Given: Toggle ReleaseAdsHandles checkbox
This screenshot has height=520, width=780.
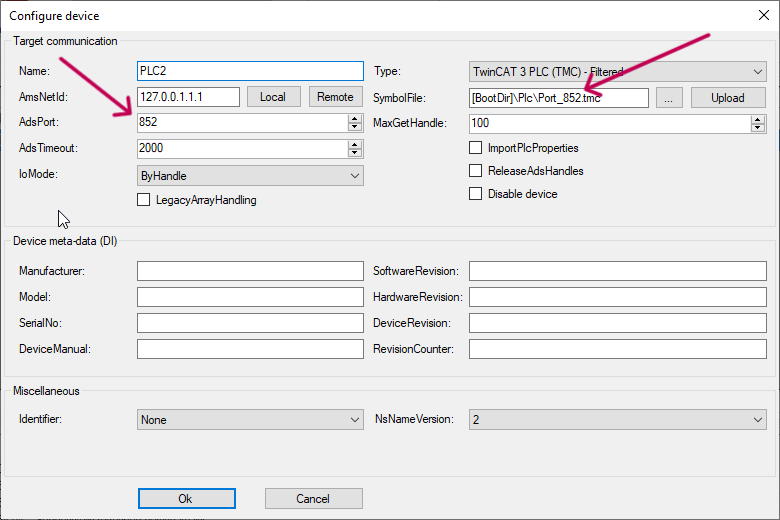Looking at the screenshot, I should [476, 171].
